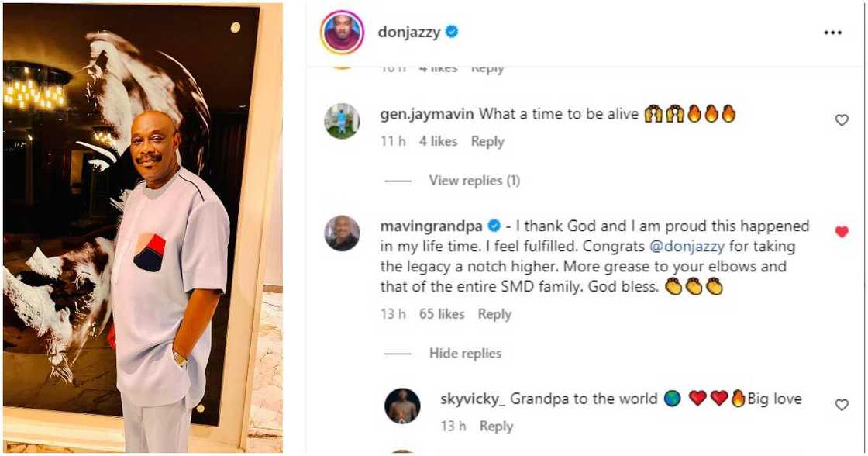Open the photo of man in blue outfit
Viewport: 868px width, 456px height.
(x=143, y=227)
